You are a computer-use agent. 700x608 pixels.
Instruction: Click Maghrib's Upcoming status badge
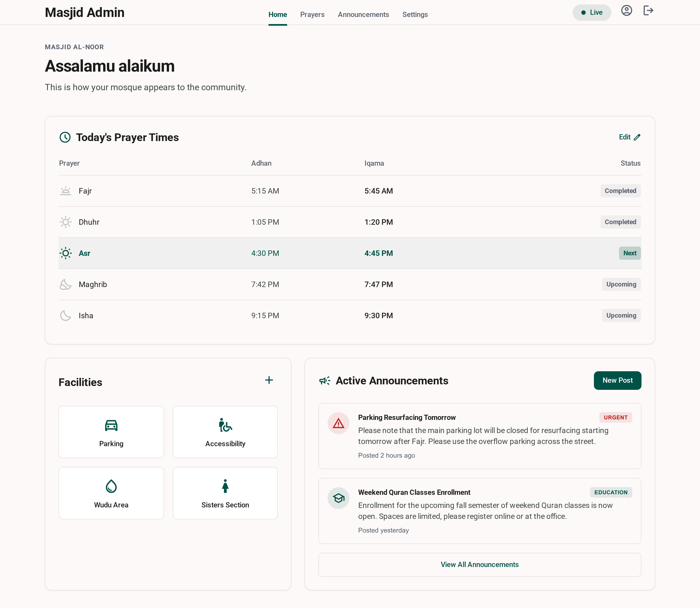621,284
